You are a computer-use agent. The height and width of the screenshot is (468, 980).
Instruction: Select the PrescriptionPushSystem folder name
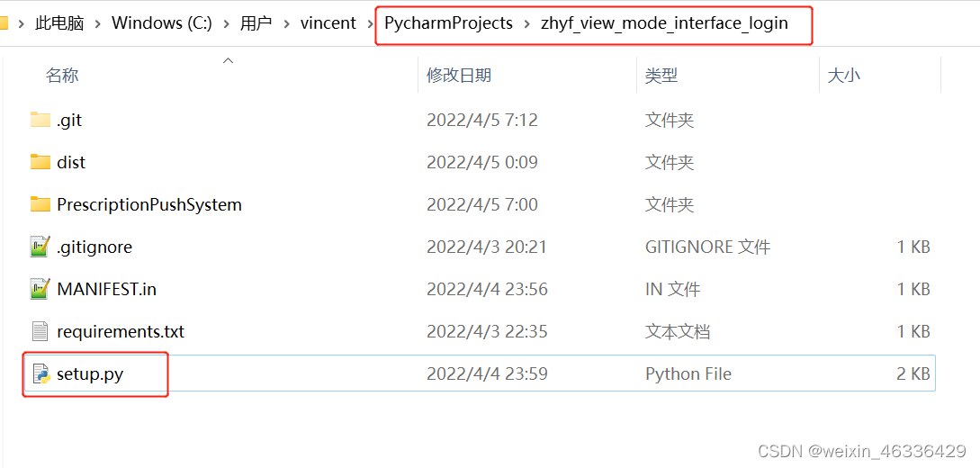pos(148,205)
